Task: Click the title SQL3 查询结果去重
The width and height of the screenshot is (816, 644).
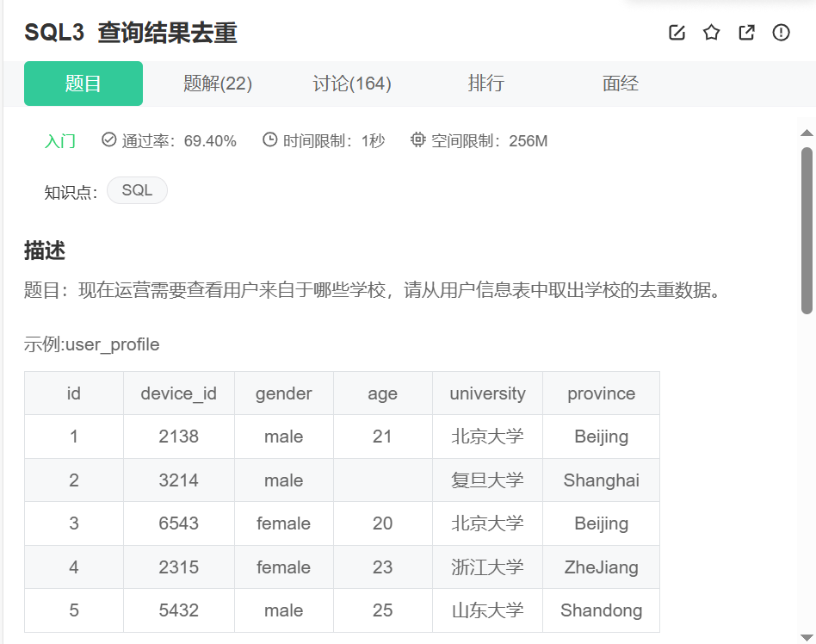Action: click(x=131, y=32)
